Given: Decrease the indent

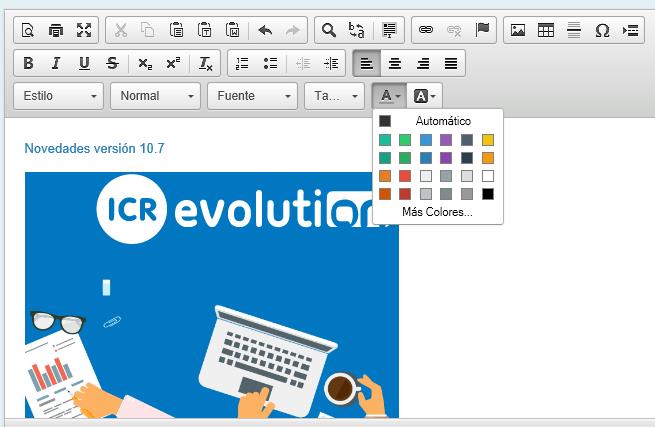Looking at the screenshot, I should (303, 63).
